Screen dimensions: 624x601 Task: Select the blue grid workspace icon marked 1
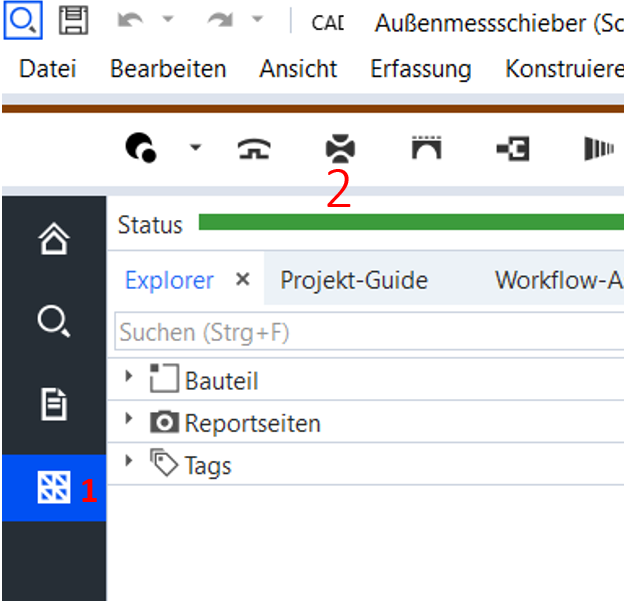pos(54,487)
